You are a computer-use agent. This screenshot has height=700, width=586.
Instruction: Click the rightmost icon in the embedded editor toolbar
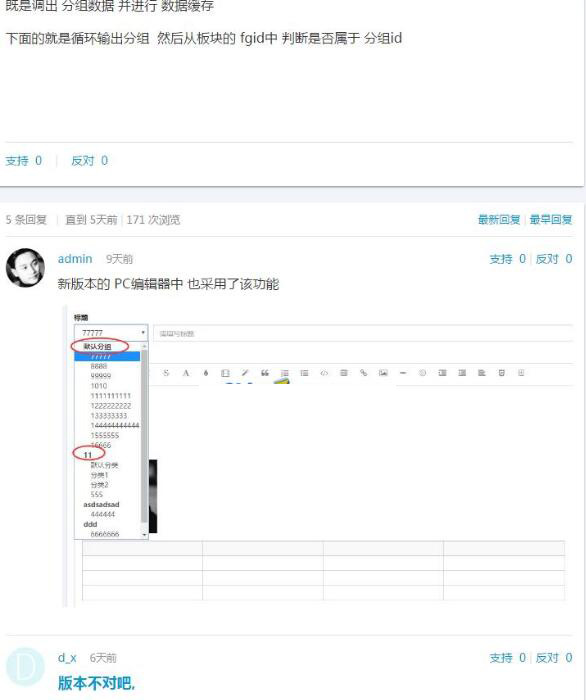tap(521, 373)
